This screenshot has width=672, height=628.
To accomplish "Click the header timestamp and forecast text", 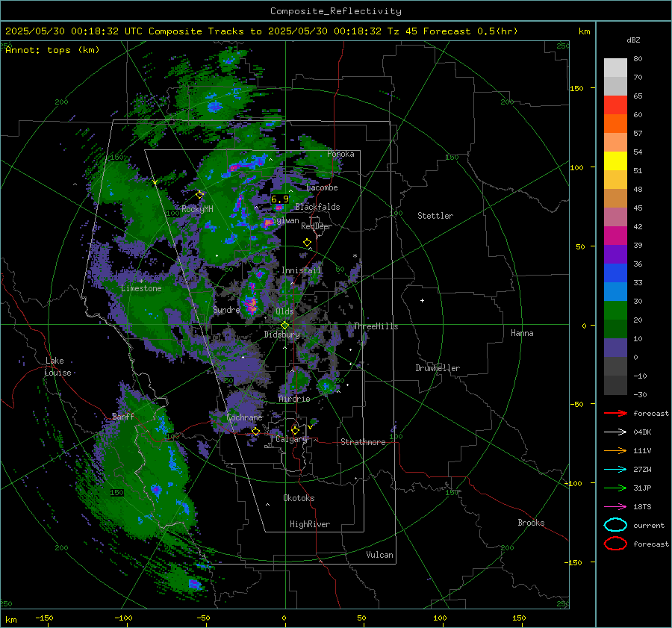I will pos(261,31).
